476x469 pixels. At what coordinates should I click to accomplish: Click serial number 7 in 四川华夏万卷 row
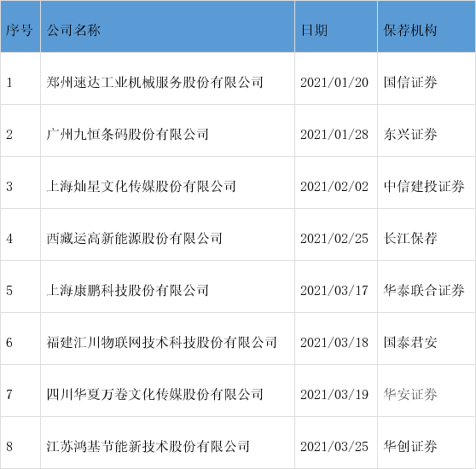point(9,395)
